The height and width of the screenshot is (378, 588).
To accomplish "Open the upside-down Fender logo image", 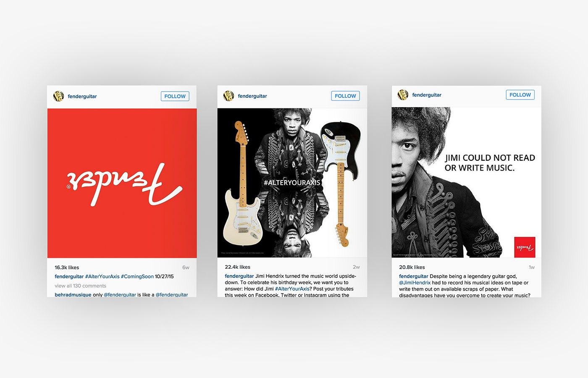I will pyautogui.click(x=122, y=183).
